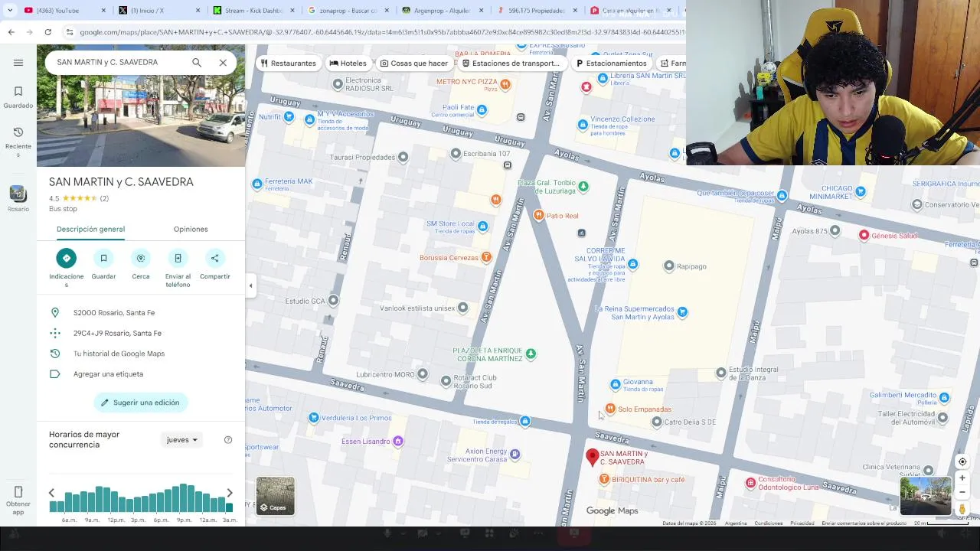
Task: Click the Indicaciones directions button
Action: 67,258
